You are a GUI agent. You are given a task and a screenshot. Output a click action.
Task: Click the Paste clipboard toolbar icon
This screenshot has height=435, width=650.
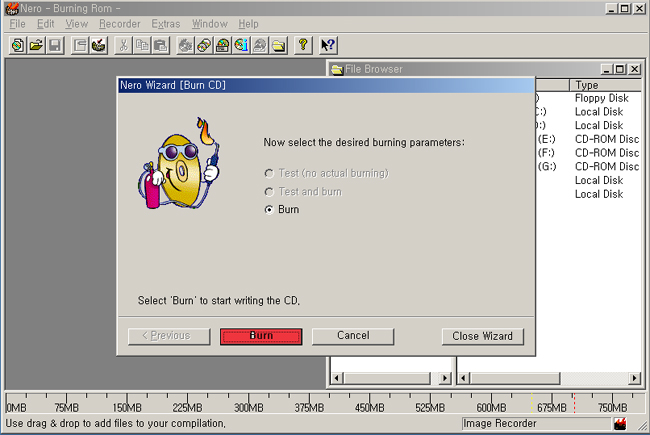(160, 45)
